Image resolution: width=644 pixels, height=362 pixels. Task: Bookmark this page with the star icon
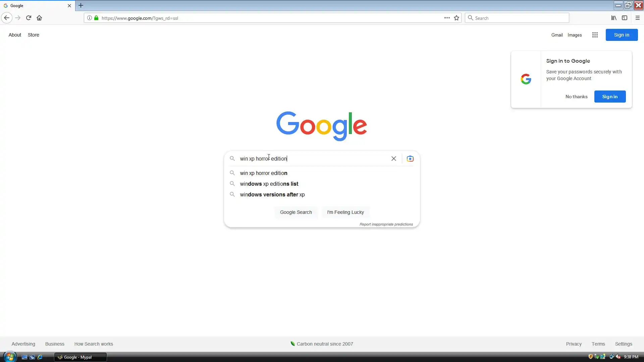pyautogui.click(x=456, y=18)
